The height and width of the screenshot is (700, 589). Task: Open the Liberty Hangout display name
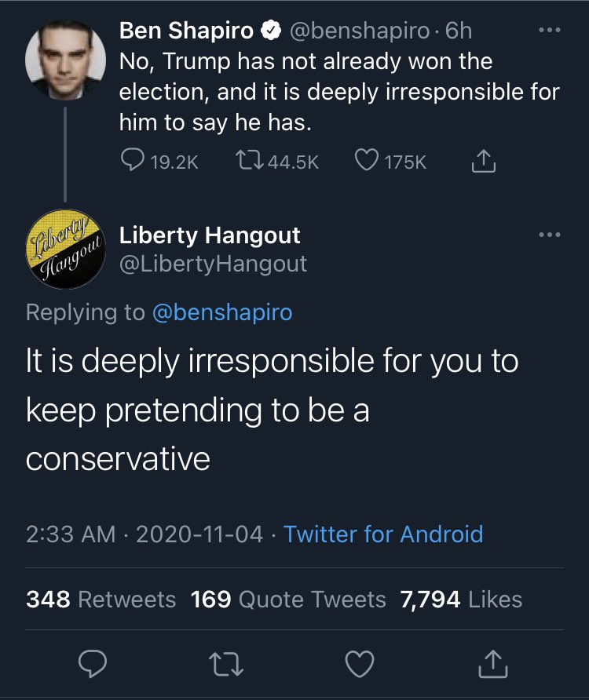210,235
